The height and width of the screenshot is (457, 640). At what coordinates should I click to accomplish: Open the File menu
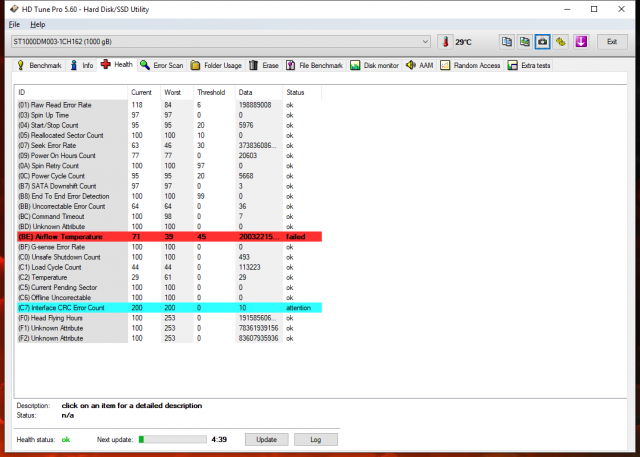(x=15, y=23)
